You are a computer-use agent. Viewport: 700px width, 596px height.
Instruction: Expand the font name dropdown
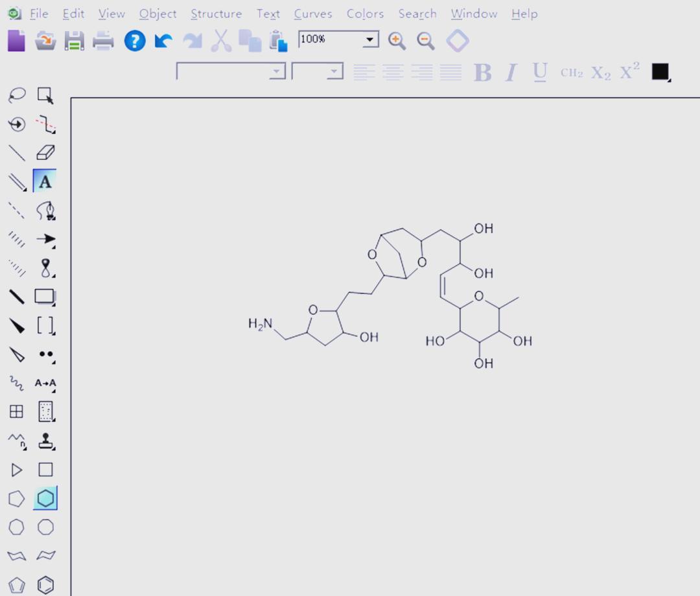tap(277, 71)
